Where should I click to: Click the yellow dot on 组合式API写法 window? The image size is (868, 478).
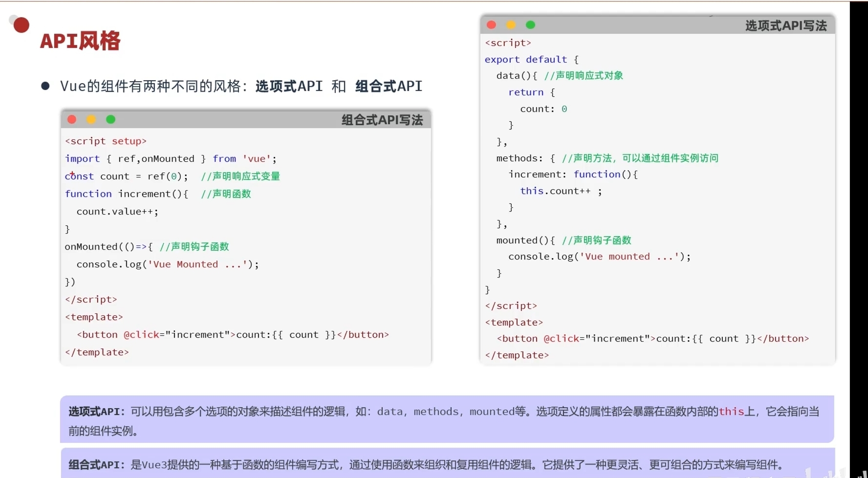(91, 119)
